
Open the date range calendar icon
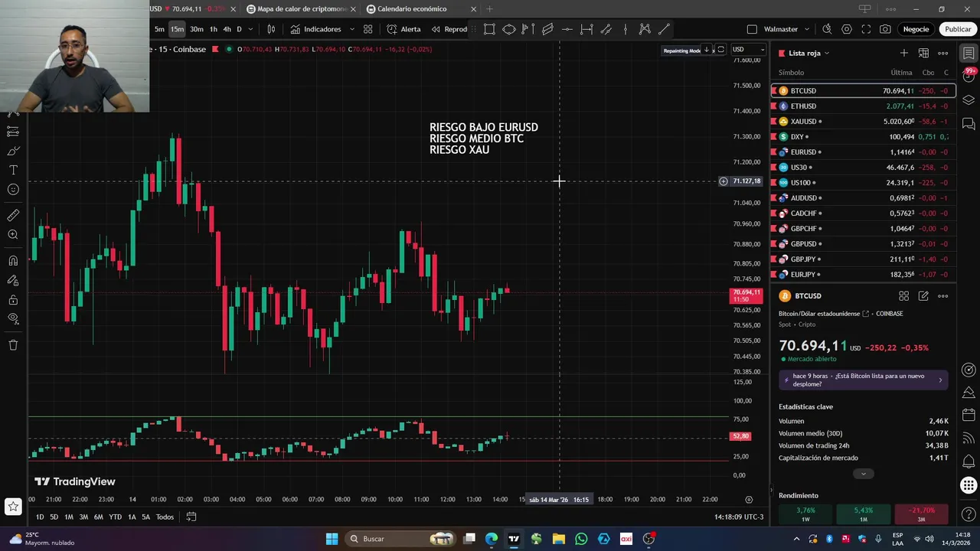tap(191, 517)
